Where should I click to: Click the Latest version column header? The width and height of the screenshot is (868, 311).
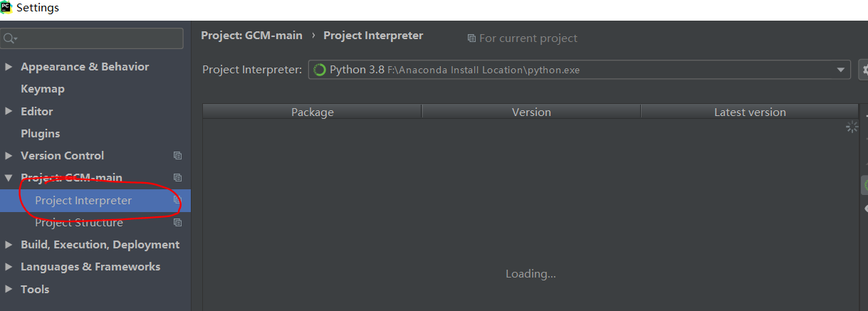click(x=750, y=112)
